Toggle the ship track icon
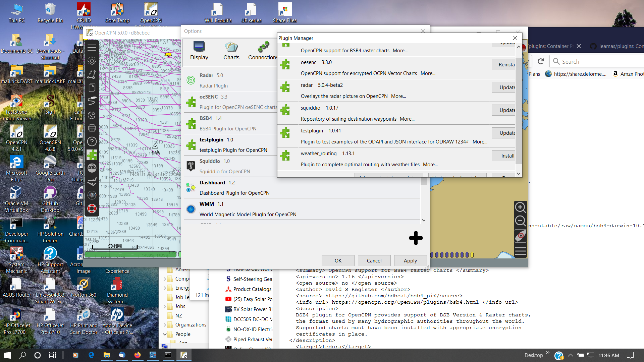Screen dimensions: 644x362 tap(92, 101)
